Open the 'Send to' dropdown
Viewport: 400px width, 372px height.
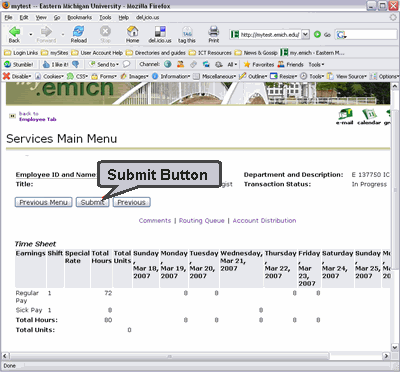tap(104, 65)
